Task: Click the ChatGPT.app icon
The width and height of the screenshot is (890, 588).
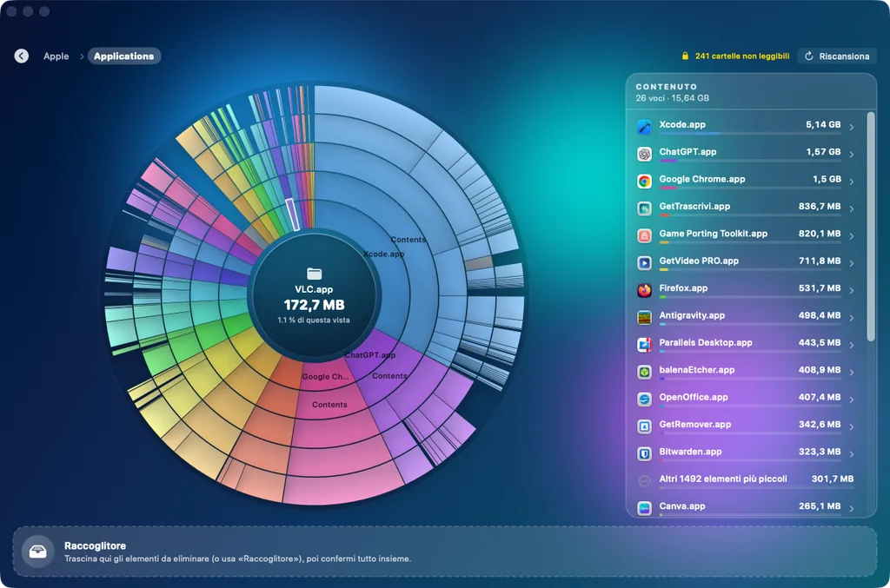Action: tap(644, 154)
